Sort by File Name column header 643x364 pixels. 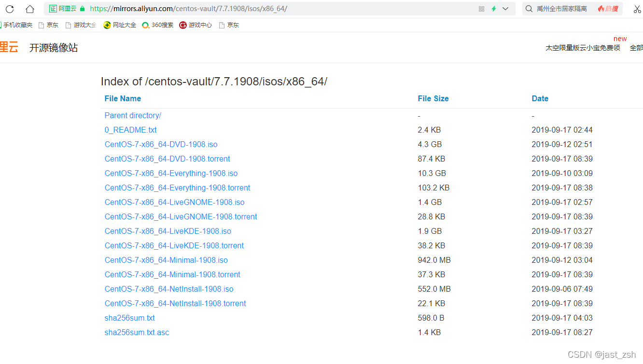click(123, 98)
